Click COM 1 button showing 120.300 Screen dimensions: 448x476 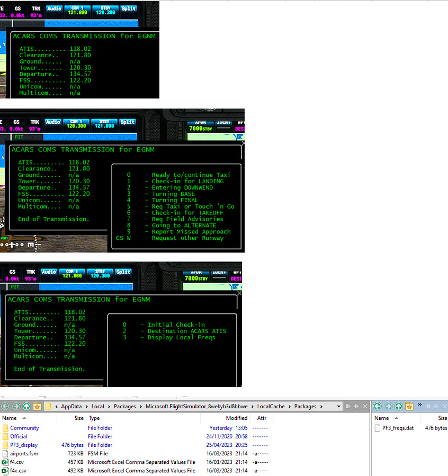coord(76,124)
